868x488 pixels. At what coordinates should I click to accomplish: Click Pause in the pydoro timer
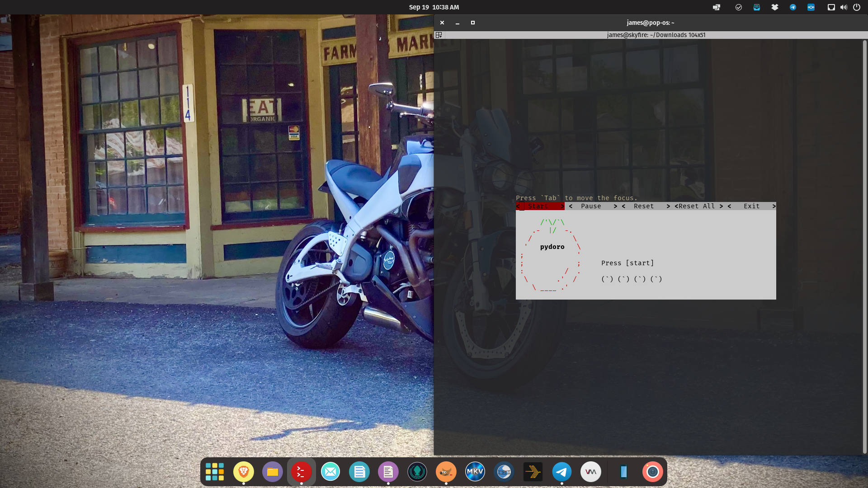(x=591, y=206)
